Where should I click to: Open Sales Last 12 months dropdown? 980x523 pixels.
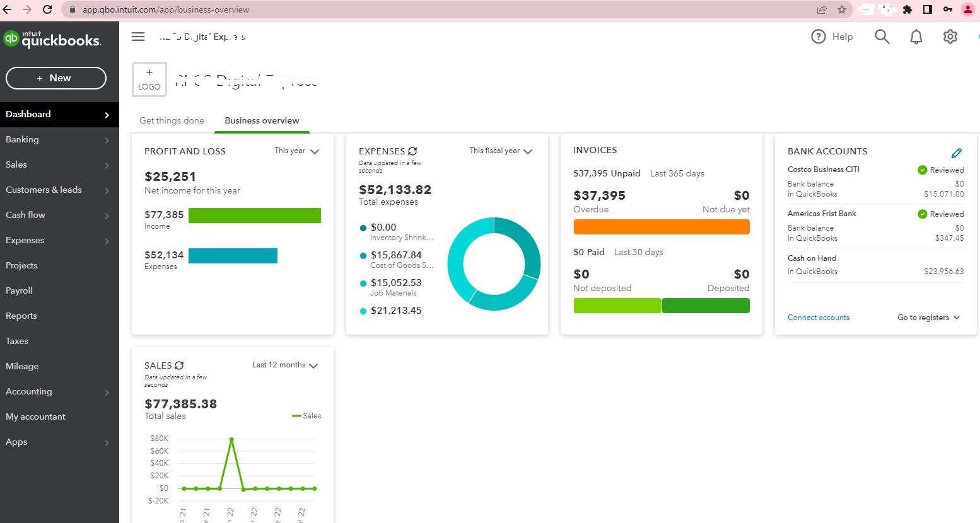[x=285, y=365]
